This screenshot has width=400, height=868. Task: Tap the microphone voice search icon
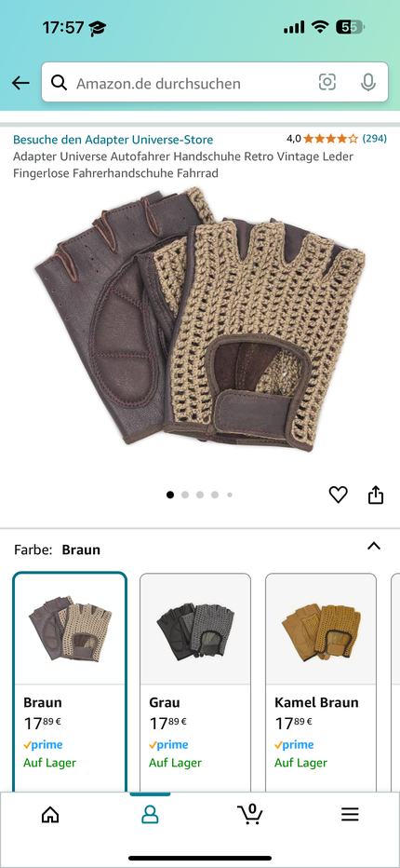tap(368, 83)
